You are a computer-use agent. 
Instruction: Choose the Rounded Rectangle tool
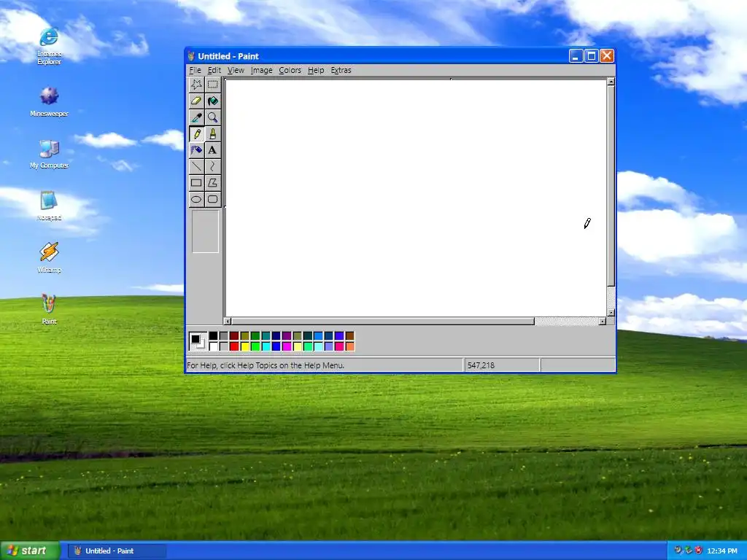(212, 199)
